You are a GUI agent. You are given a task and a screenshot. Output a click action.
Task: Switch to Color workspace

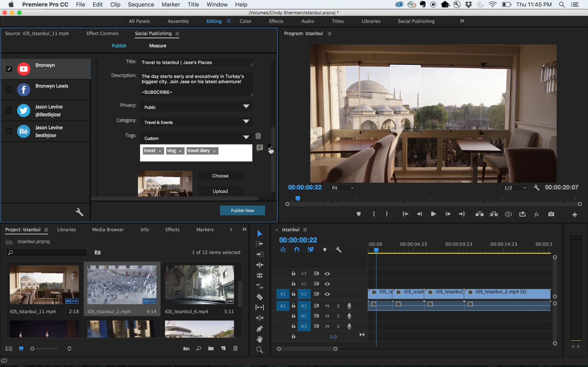(245, 21)
